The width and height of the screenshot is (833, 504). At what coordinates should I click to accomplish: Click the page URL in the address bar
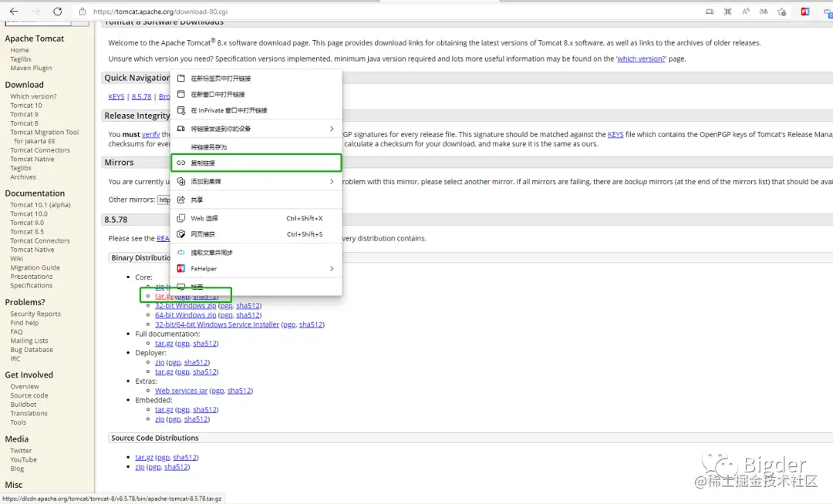click(x=161, y=11)
